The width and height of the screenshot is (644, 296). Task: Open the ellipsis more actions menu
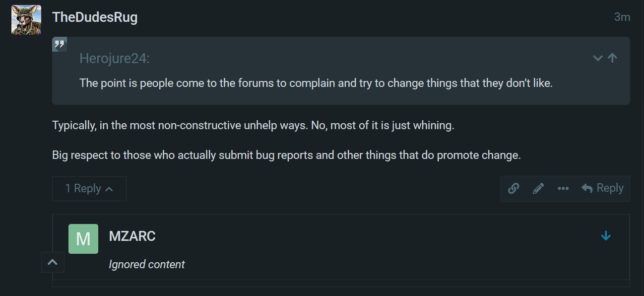click(563, 188)
